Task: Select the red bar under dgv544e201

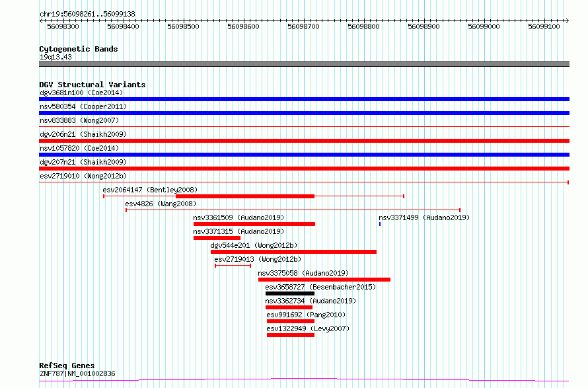Action: (293, 252)
